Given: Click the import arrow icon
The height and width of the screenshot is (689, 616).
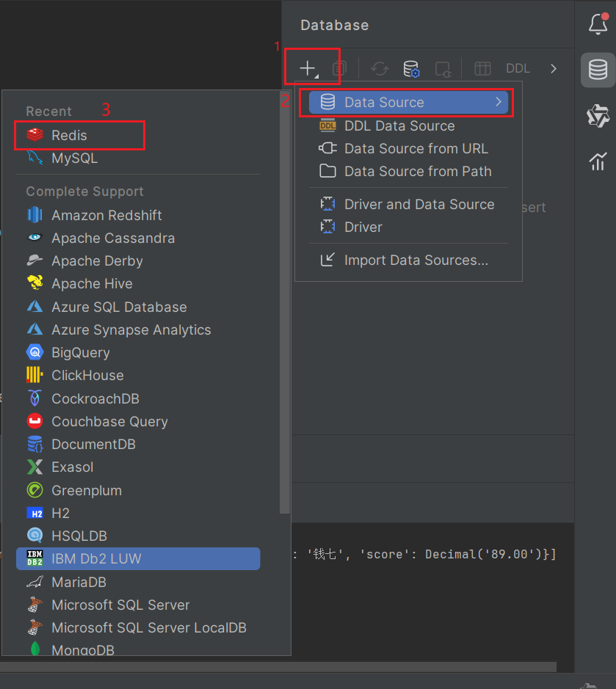Looking at the screenshot, I should pyautogui.click(x=327, y=260).
